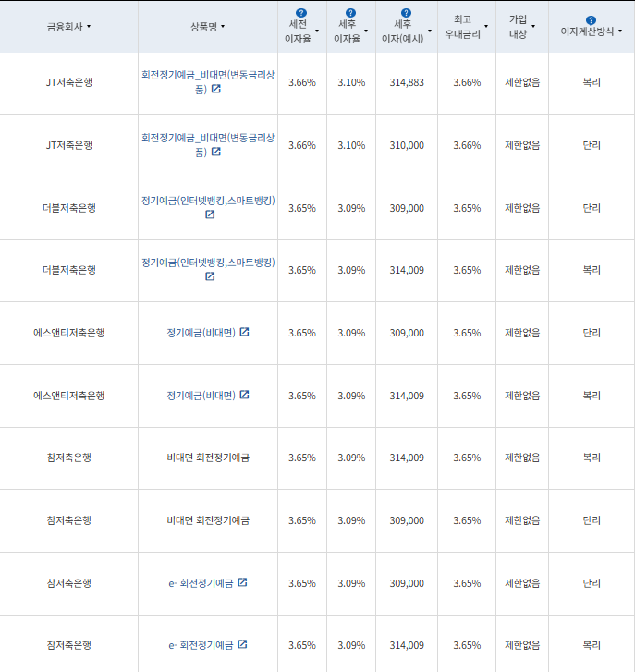
Task: Open 회전정기예금_비대면 link in JT저축은행 단리 row
Action: coord(208,144)
